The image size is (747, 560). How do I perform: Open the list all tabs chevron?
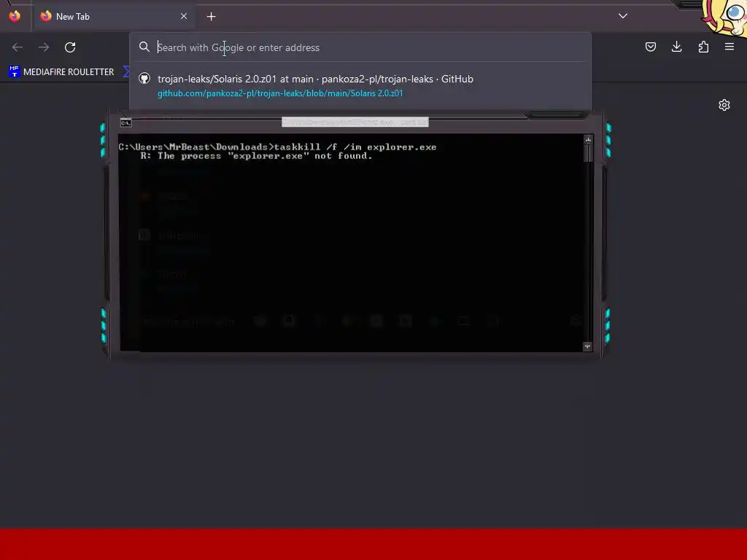[x=623, y=16]
